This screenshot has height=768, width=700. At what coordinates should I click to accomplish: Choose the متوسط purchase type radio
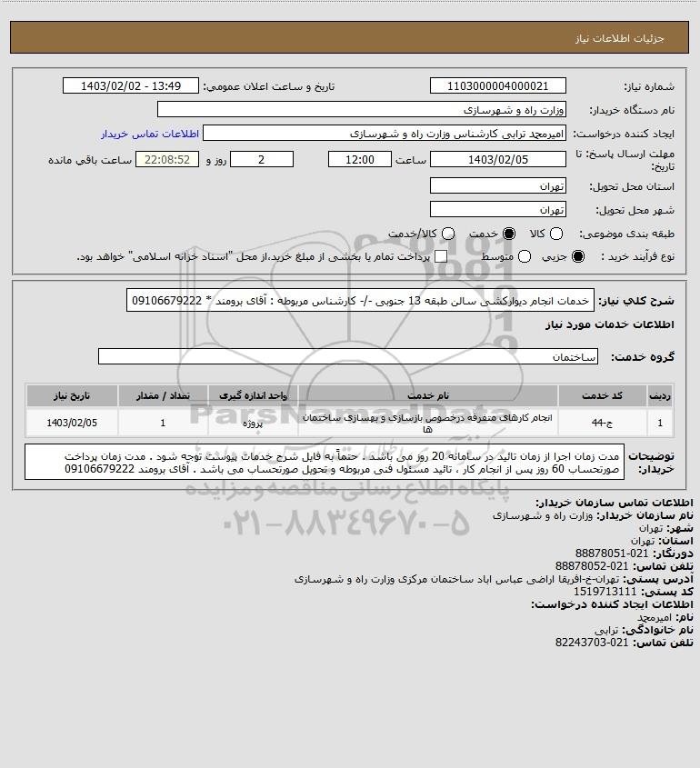tap(525, 256)
